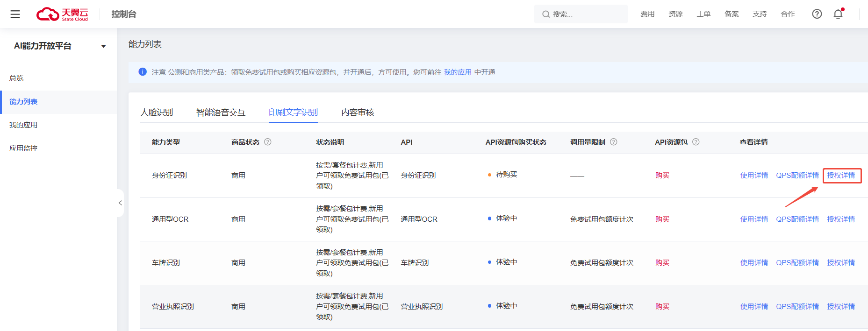868x331 pixels.
Task: Expand the AI能力开放平台 dropdown
Action: [x=103, y=46]
